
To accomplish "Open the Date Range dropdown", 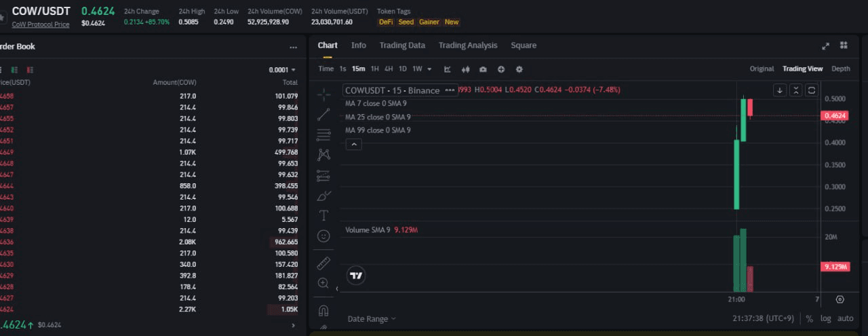I will coord(372,318).
